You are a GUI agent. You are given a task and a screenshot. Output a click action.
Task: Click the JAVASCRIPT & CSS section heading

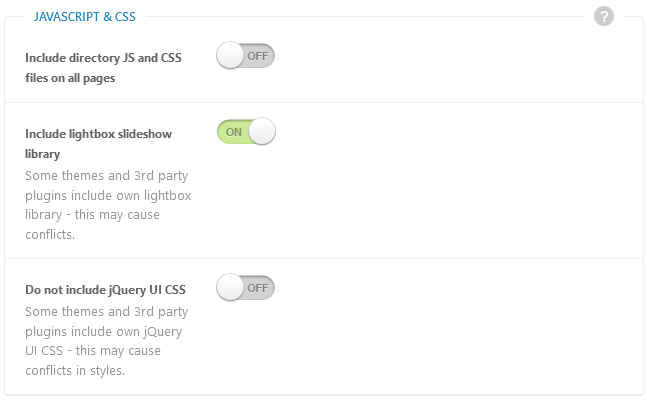point(85,17)
